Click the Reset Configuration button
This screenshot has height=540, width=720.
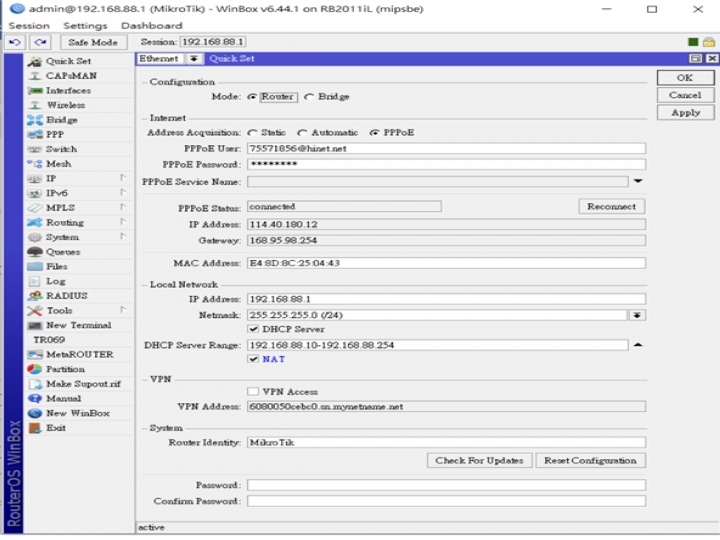pos(591,461)
